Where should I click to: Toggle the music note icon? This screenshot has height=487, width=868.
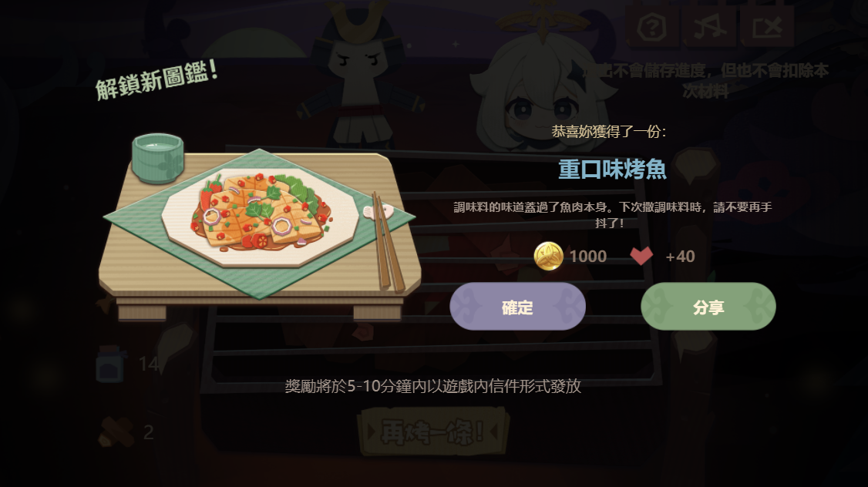pyautogui.click(x=709, y=26)
